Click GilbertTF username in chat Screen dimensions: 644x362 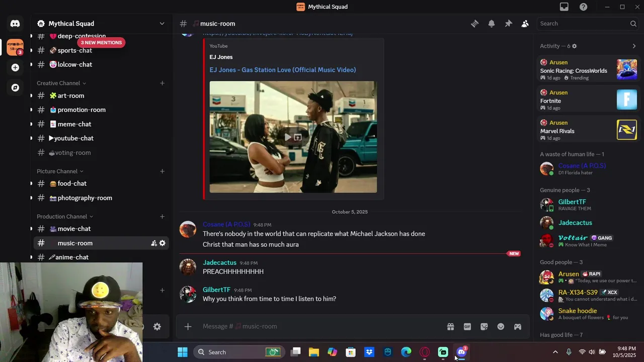216,290
